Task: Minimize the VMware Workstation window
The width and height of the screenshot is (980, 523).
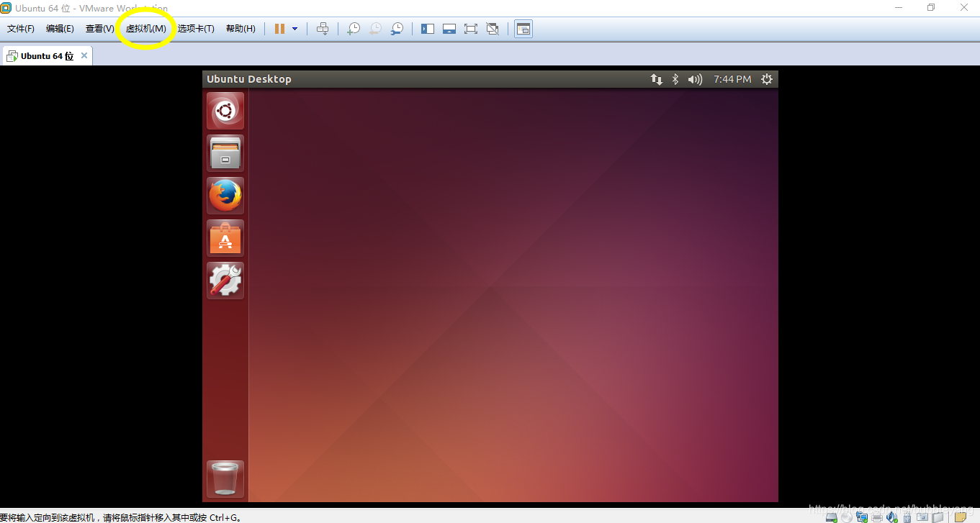Action: [899, 7]
